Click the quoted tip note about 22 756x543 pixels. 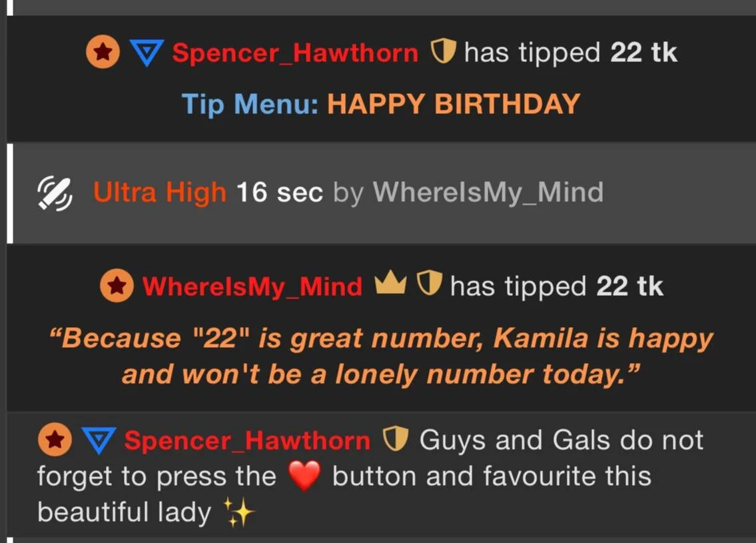pos(381,356)
